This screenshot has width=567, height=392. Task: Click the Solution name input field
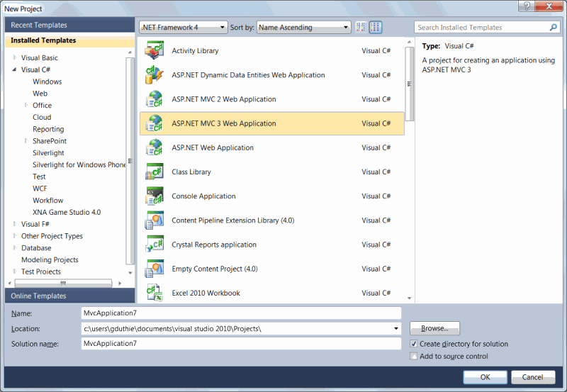coord(241,344)
